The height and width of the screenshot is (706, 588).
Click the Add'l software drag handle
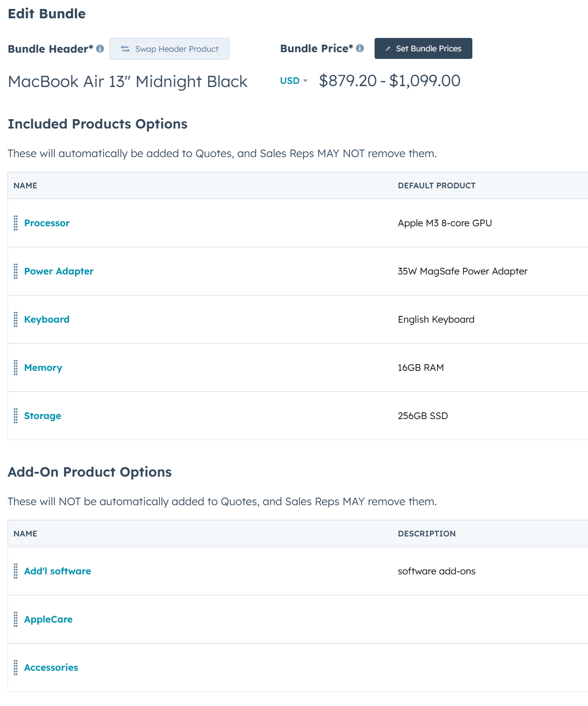pyautogui.click(x=16, y=571)
